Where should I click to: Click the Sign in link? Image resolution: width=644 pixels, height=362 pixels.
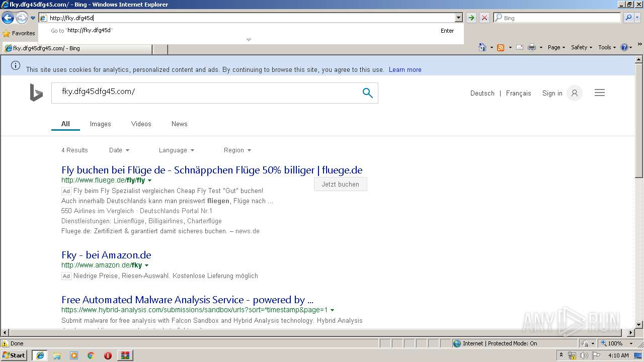pos(552,93)
